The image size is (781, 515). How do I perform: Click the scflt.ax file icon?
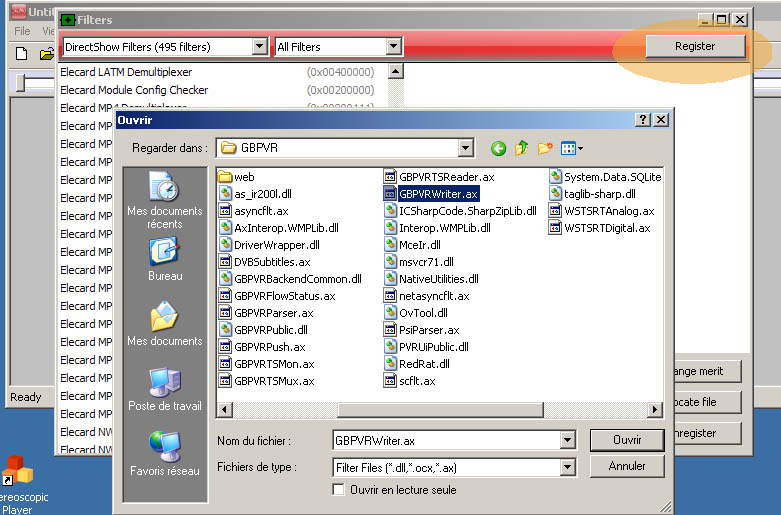(x=390, y=381)
